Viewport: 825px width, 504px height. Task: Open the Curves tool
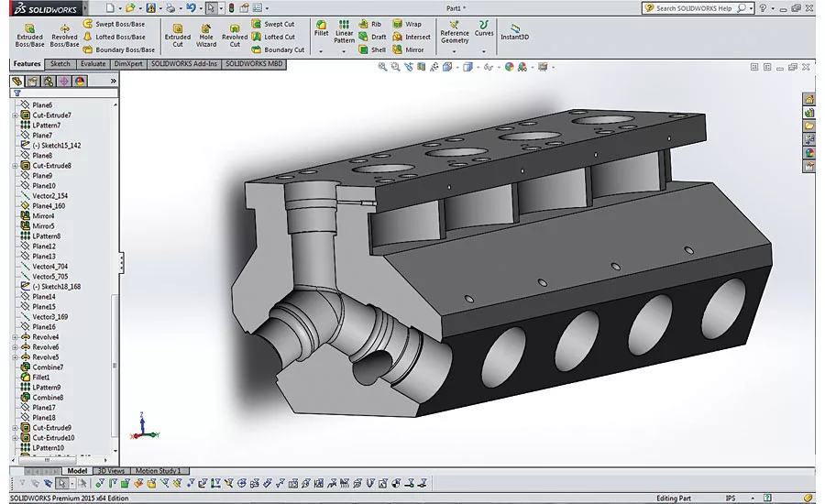coord(484,28)
